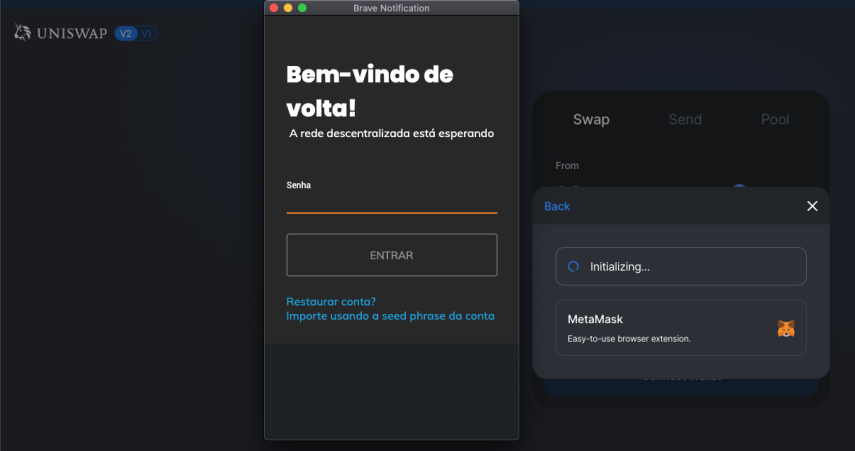The height and width of the screenshot is (451, 855).
Task: Click the Uniswap unicorn logo
Action: tap(22, 33)
